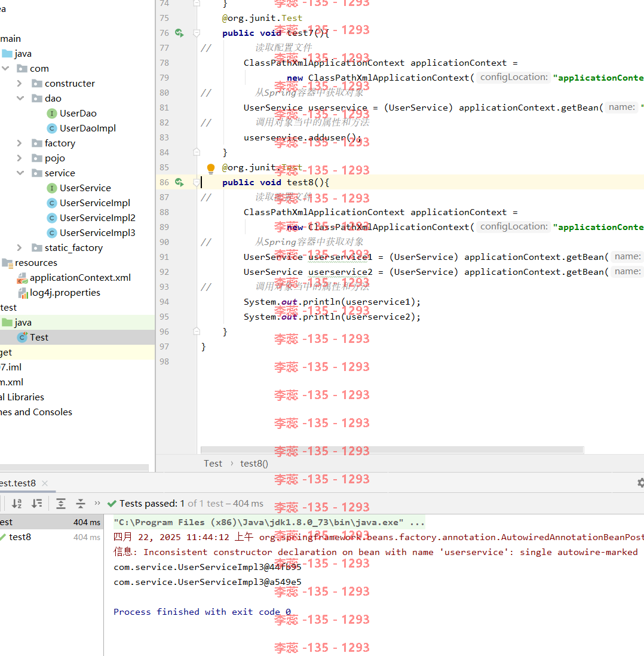Run test8 using its gutter run icon

click(179, 182)
